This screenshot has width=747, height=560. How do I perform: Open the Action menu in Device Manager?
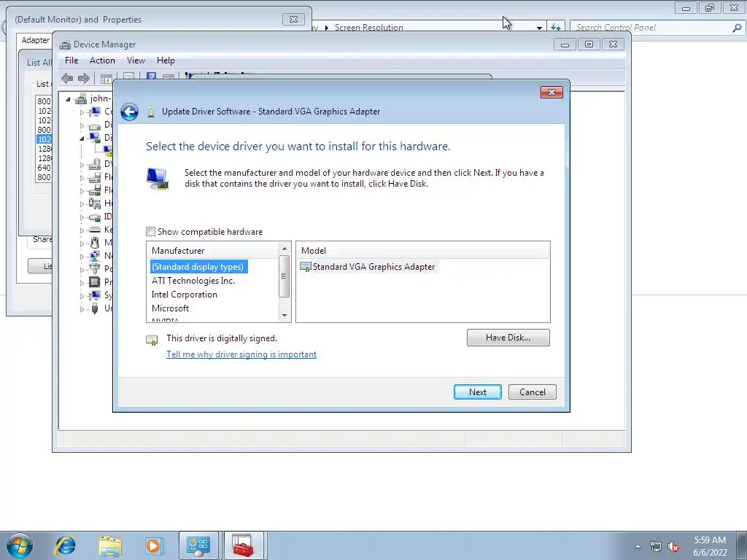coord(102,61)
